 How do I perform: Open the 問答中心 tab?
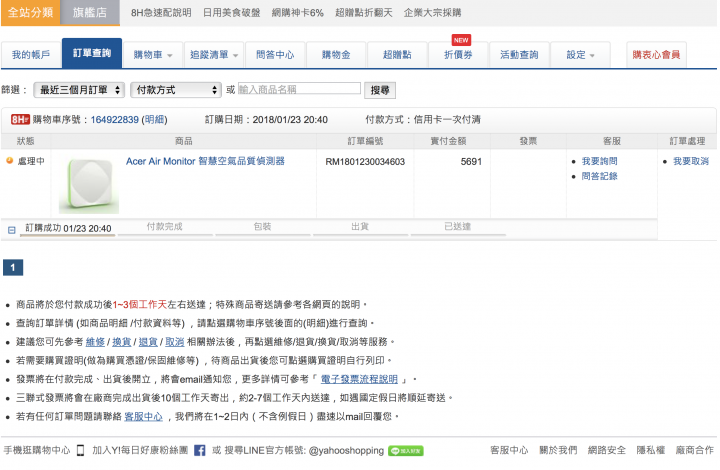[275, 55]
